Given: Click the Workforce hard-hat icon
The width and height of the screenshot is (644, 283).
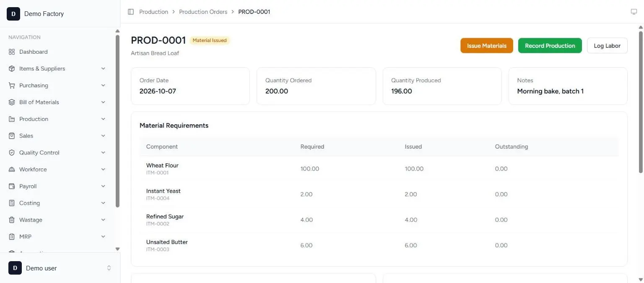Looking at the screenshot, I should tap(12, 169).
